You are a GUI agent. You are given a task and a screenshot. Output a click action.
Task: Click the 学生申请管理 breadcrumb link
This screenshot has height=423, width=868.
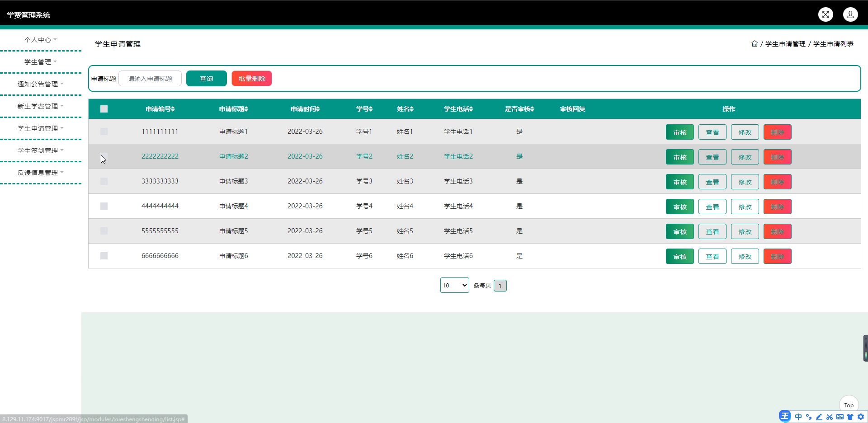(785, 44)
